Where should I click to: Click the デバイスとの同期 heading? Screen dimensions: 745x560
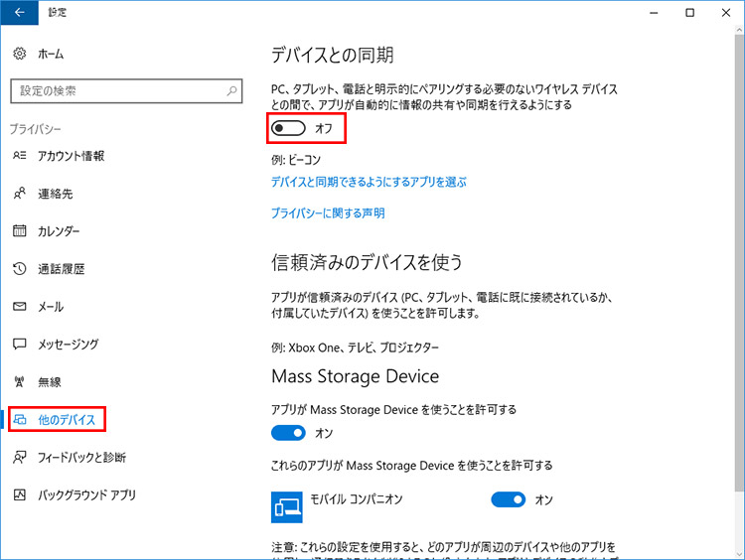tap(332, 55)
